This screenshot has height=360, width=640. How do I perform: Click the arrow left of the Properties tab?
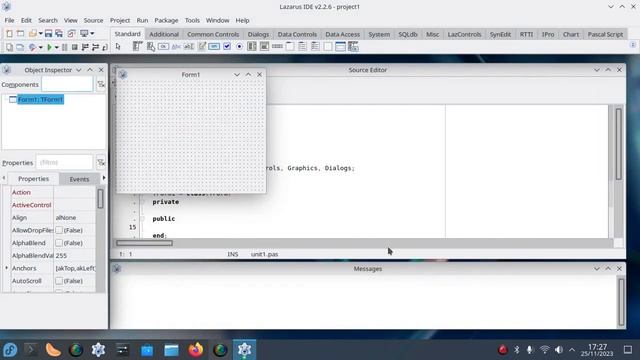(4, 178)
